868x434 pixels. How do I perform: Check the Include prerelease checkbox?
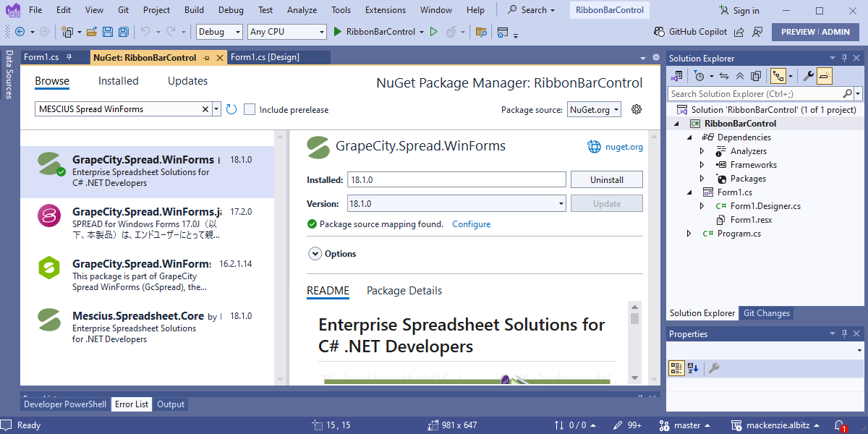click(x=250, y=109)
